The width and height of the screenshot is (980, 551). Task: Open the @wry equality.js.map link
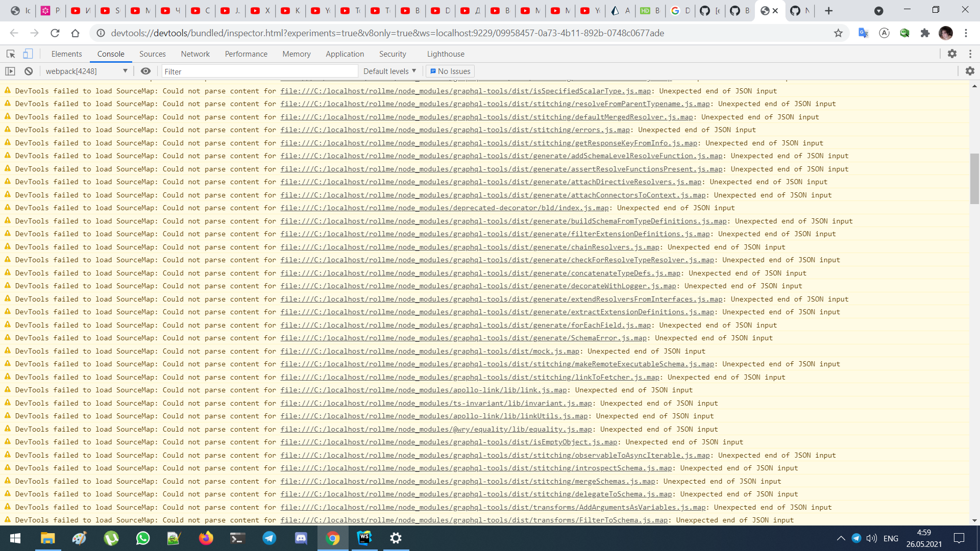tap(436, 429)
